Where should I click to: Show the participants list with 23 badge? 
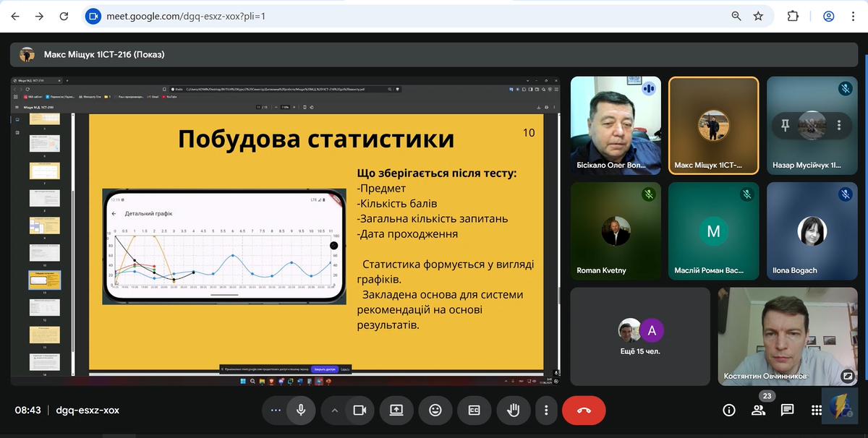click(758, 410)
